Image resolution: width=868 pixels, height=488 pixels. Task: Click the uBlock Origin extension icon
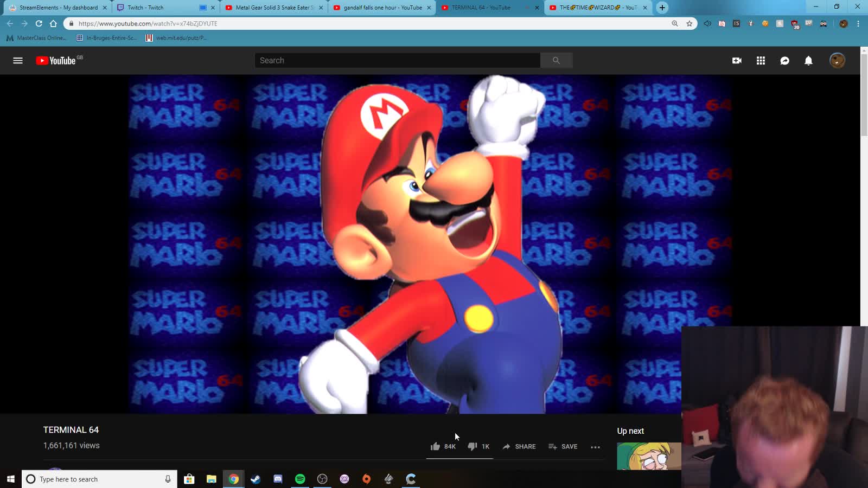coord(795,24)
